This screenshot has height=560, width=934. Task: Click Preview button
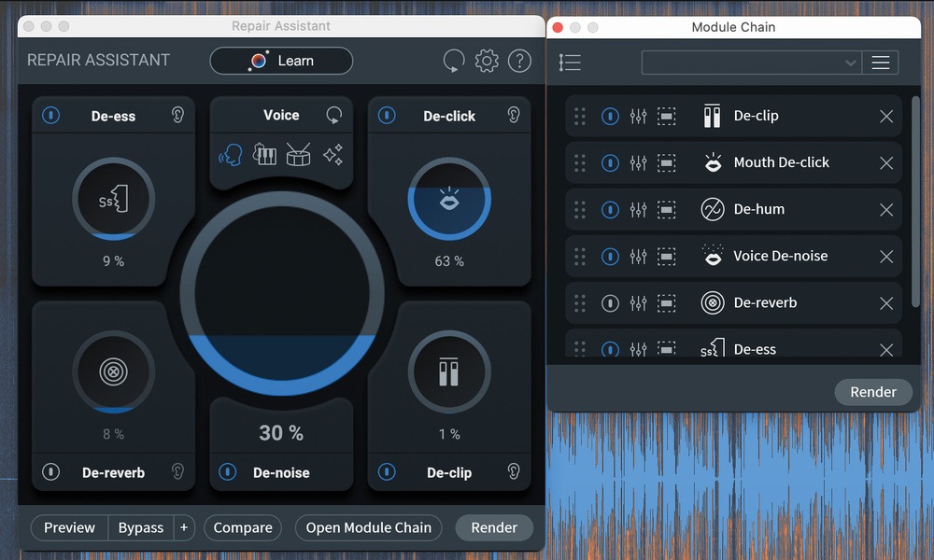70,527
